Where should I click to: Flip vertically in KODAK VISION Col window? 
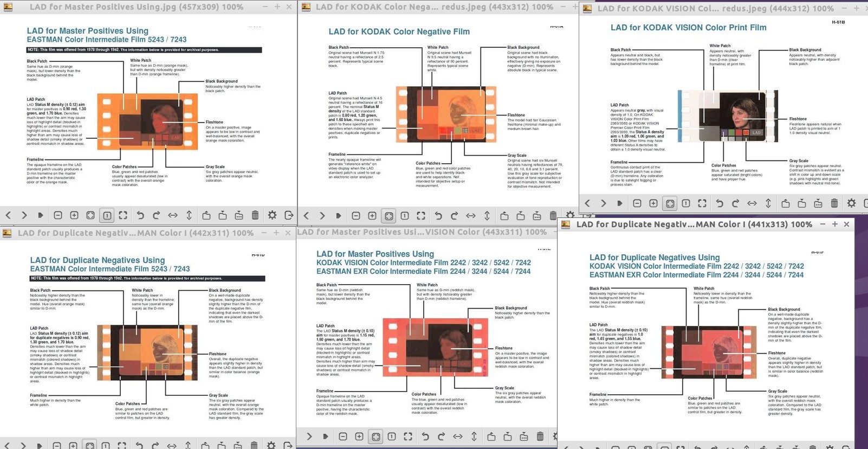pos(768,203)
